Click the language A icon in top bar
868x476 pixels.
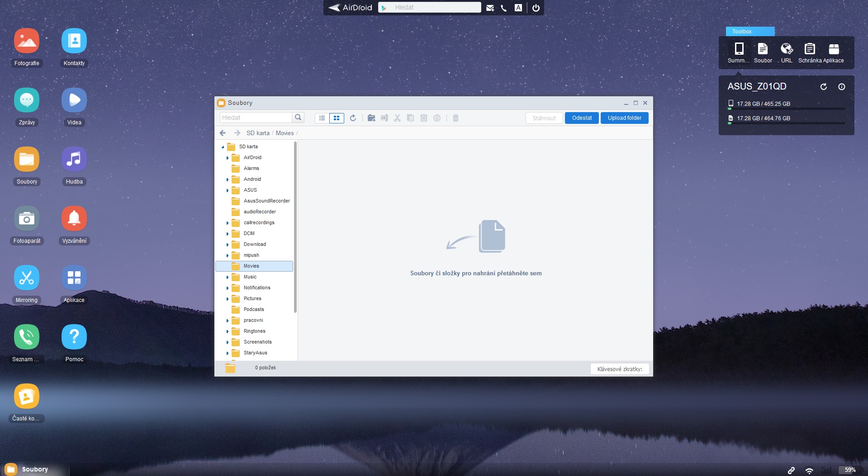coord(518,8)
